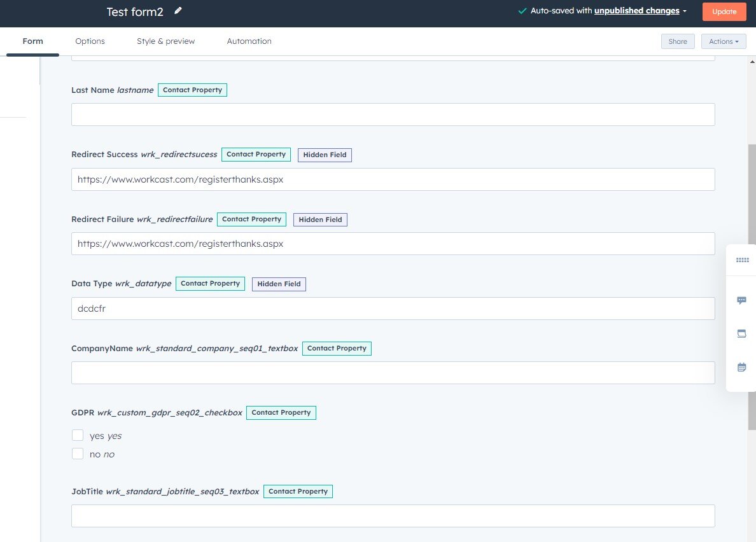Click into the Last Name input field
The height and width of the screenshot is (542, 756).
[x=393, y=115]
